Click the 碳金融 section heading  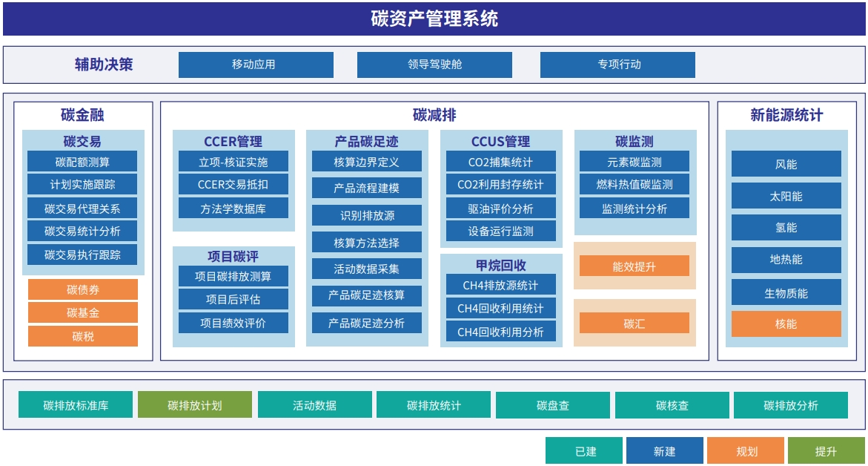[x=82, y=115]
